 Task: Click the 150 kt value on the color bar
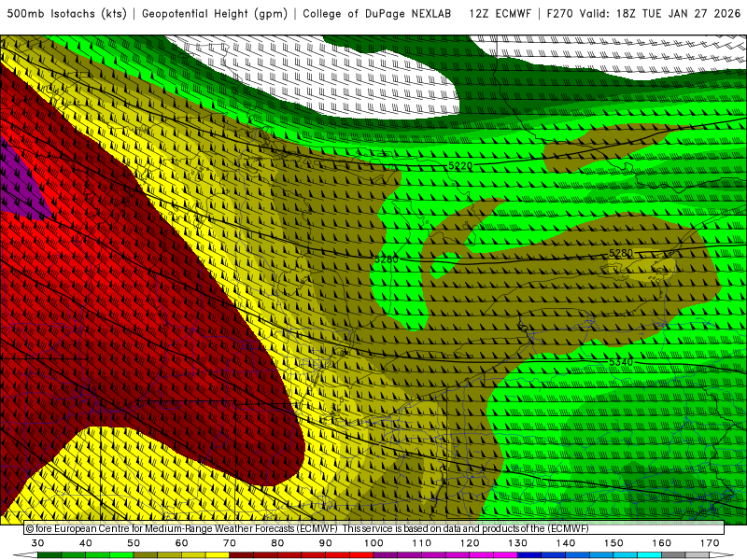pos(613,543)
